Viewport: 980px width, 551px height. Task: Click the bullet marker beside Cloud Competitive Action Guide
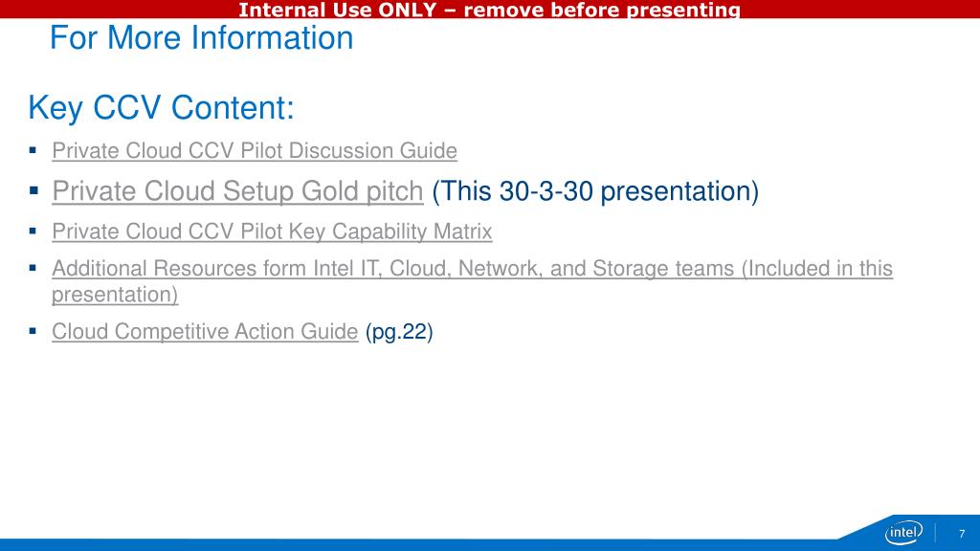[x=33, y=330]
